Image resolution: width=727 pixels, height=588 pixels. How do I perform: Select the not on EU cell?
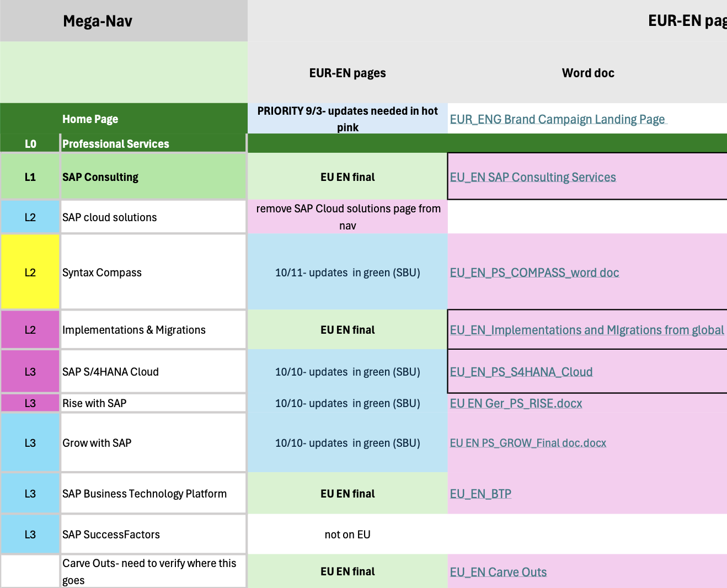pyautogui.click(x=348, y=534)
